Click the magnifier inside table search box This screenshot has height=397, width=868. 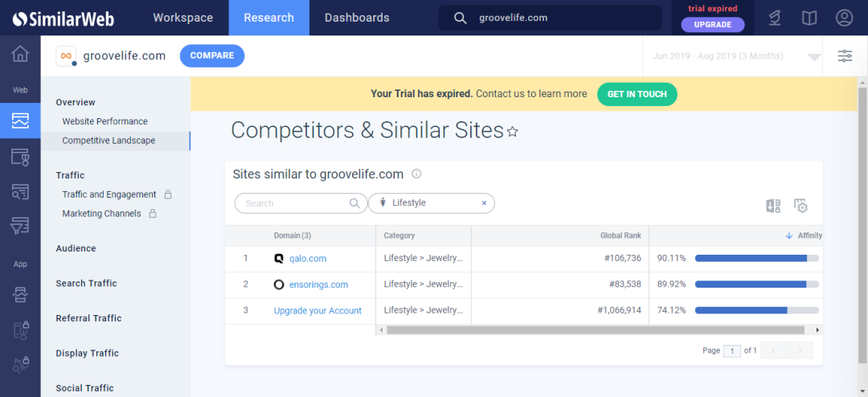point(355,203)
